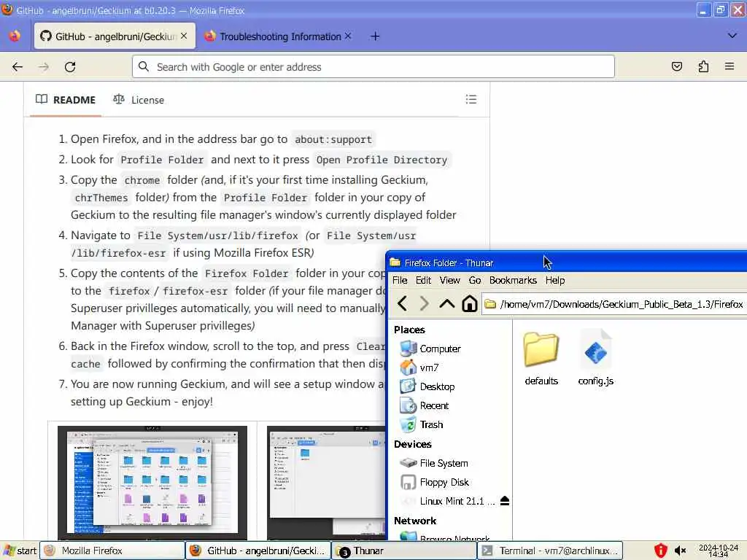Click the taskbar clock 2024-10-24
Image resolution: width=747 pixels, height=560 pixels.
pyautogui.click(x=719, y=551)
